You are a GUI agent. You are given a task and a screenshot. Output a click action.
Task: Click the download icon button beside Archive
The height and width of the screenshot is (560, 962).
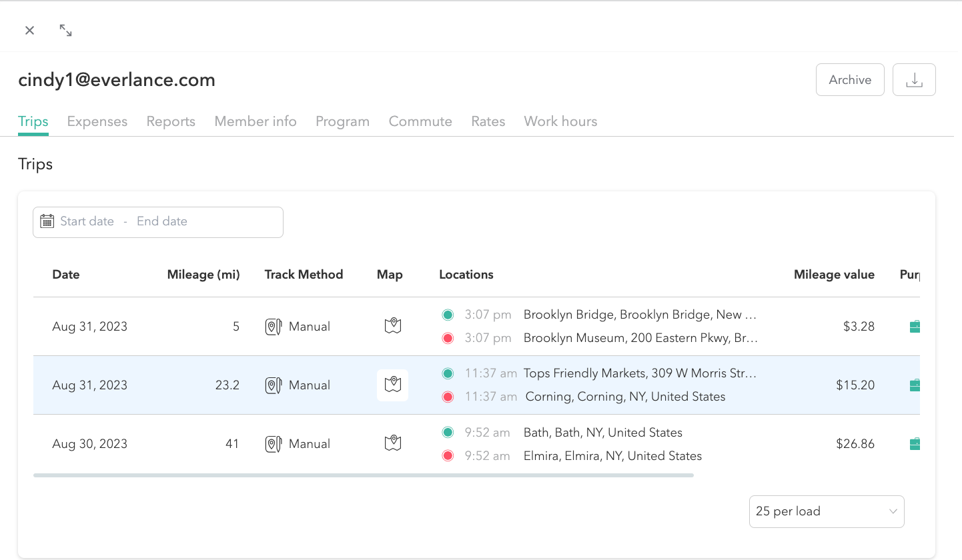pyautogui.click(x=914, y=80)
